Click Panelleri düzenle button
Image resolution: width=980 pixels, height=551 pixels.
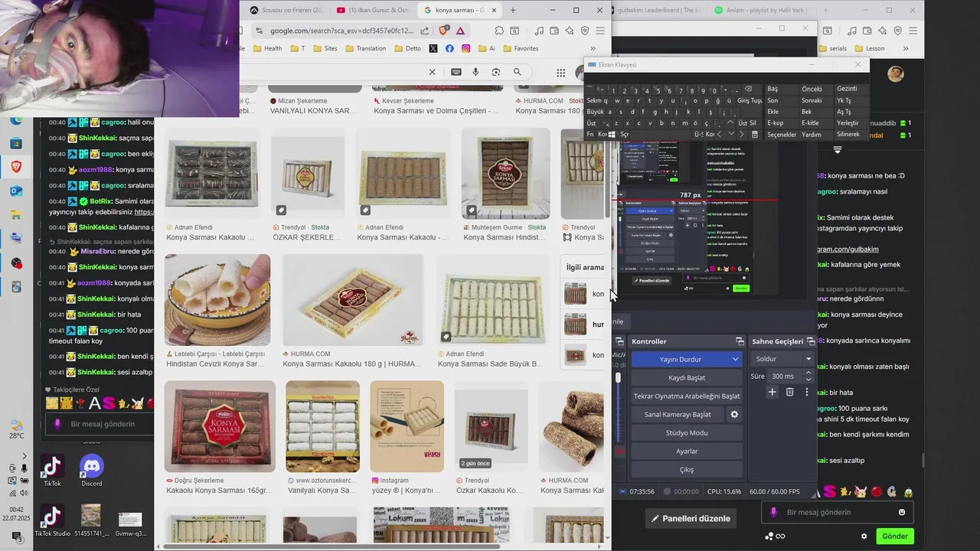[x=691, y=518]
